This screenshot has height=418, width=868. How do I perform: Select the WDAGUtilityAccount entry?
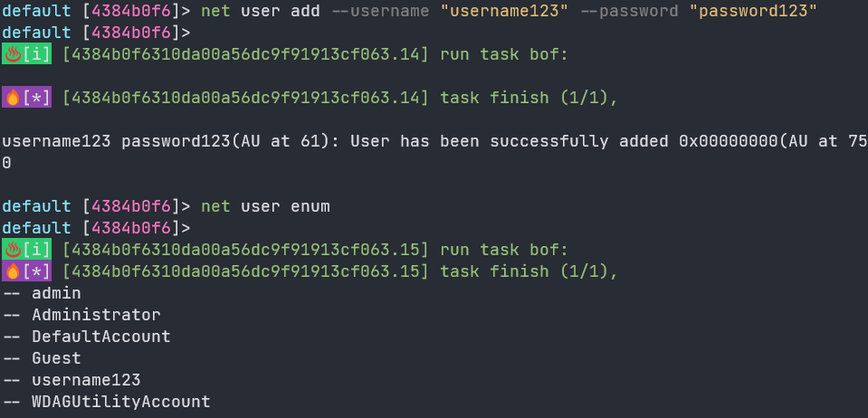pyautogui.click(x=121, y=402)
